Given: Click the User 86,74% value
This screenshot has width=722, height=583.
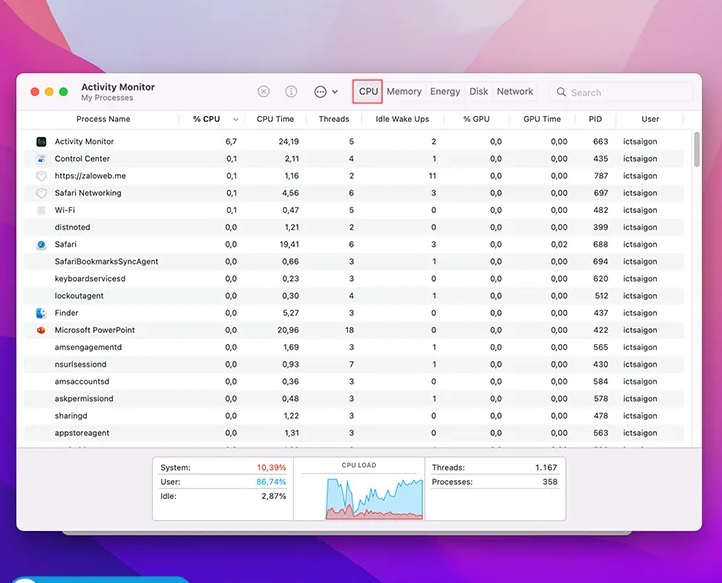Looking at the screenshot, I should coord(271,482).
